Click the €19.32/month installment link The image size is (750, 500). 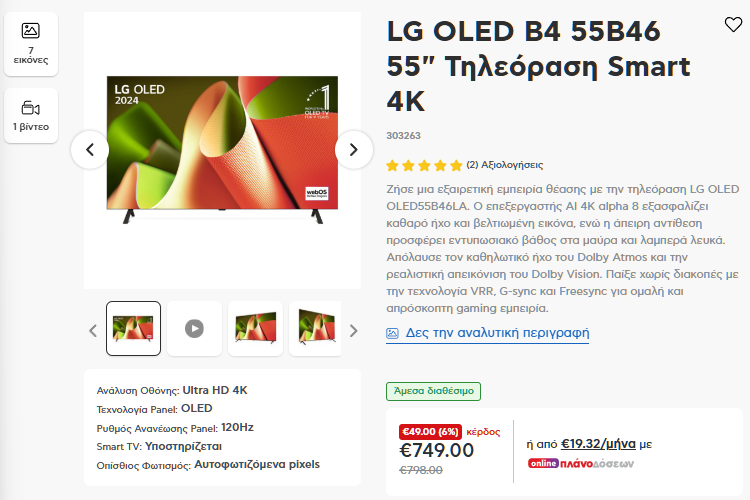598,443
